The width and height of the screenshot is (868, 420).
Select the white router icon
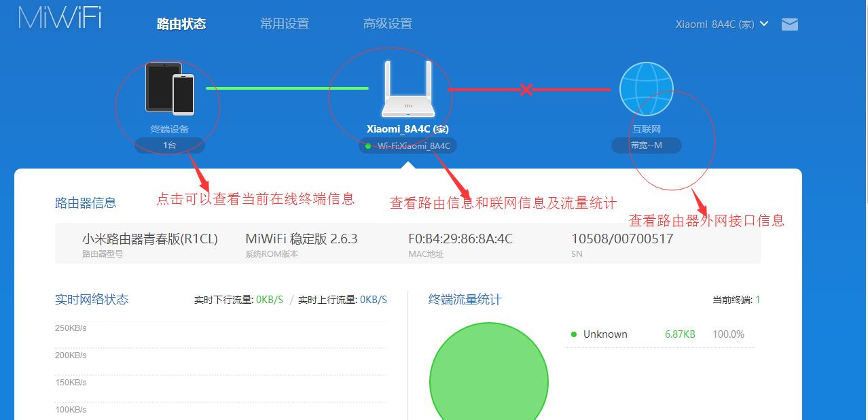click(408, 89)
